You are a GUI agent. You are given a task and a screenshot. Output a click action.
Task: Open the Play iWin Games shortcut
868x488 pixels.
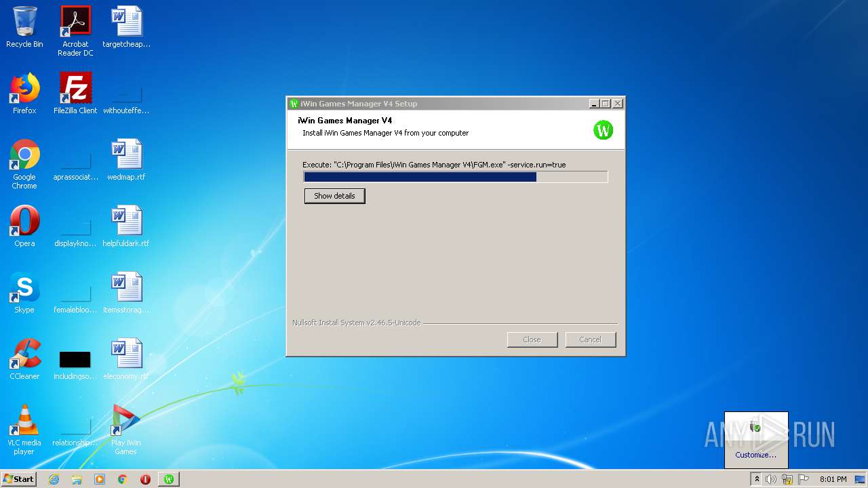[x=126, y=430]
